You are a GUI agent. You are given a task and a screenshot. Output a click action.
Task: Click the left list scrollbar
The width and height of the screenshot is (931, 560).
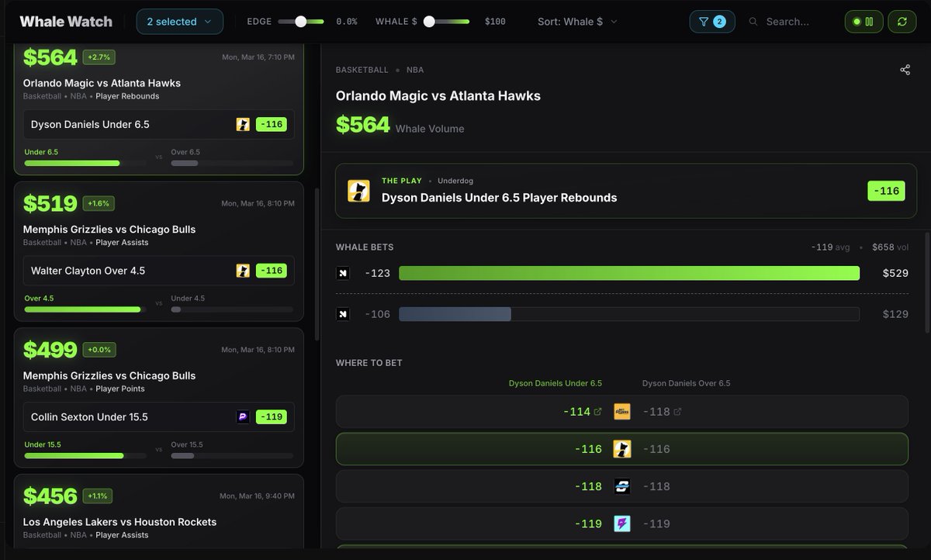(317, 264)
